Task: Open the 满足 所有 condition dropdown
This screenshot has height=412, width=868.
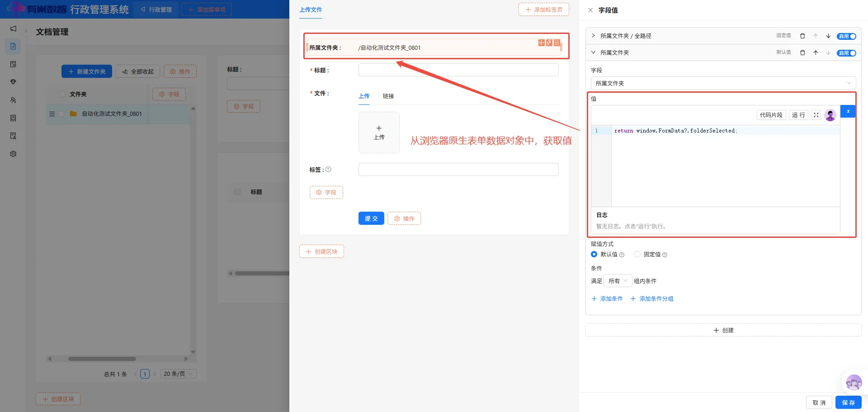Action: (x=618, y=281)
